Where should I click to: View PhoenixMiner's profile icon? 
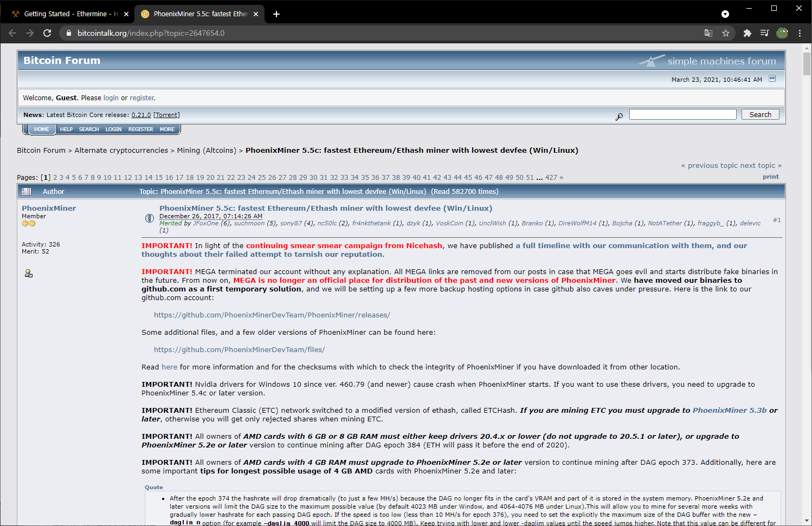[29, 274]
